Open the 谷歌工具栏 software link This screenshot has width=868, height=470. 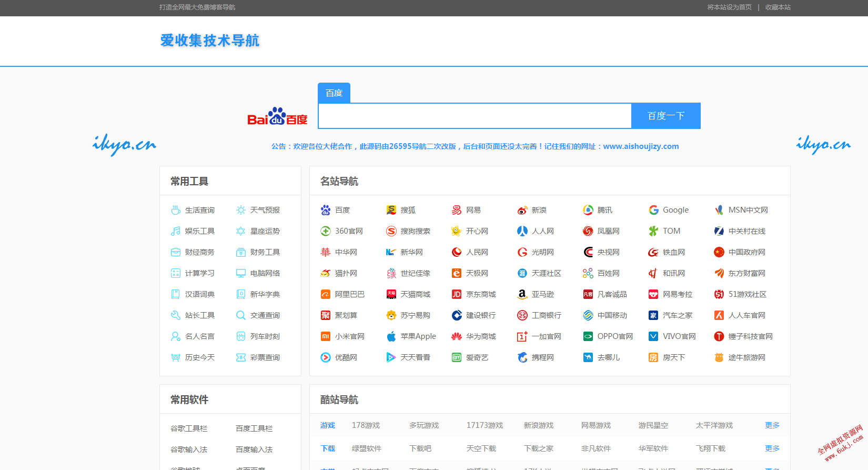click(189, 428)
